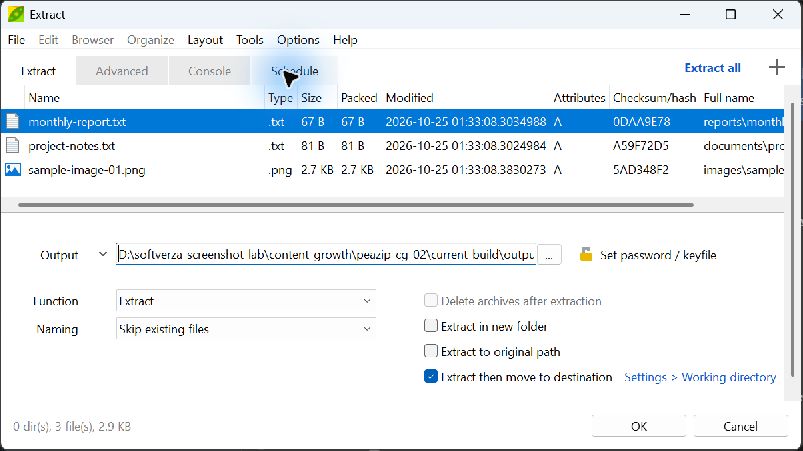
Task: Click the Output label
Action: 59,254
